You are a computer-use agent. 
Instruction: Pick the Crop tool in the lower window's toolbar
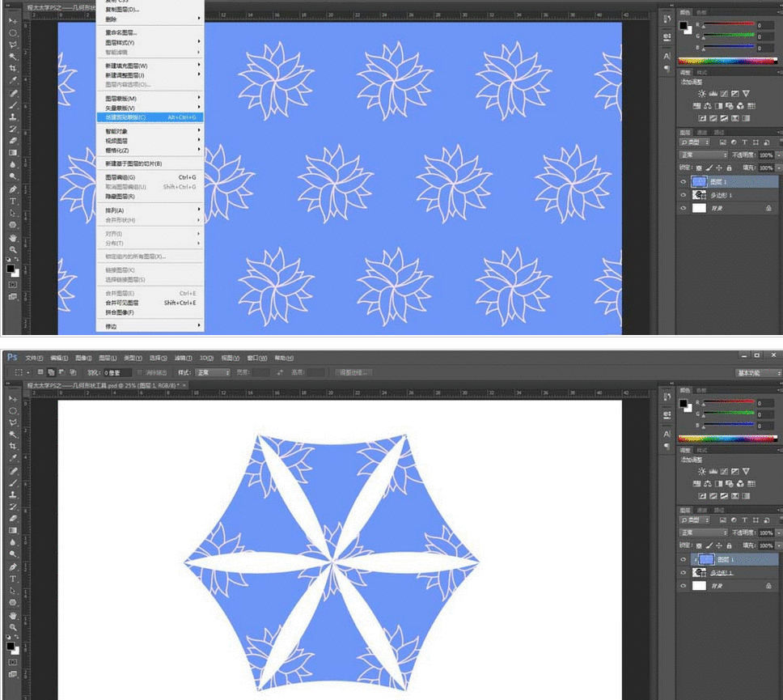[13, 446]
